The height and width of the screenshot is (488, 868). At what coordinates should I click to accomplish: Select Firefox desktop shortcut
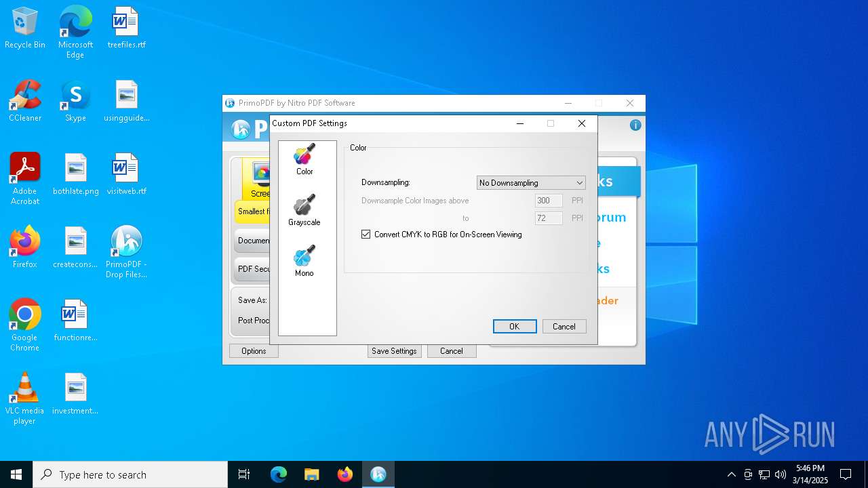click(x=25, y=247)
